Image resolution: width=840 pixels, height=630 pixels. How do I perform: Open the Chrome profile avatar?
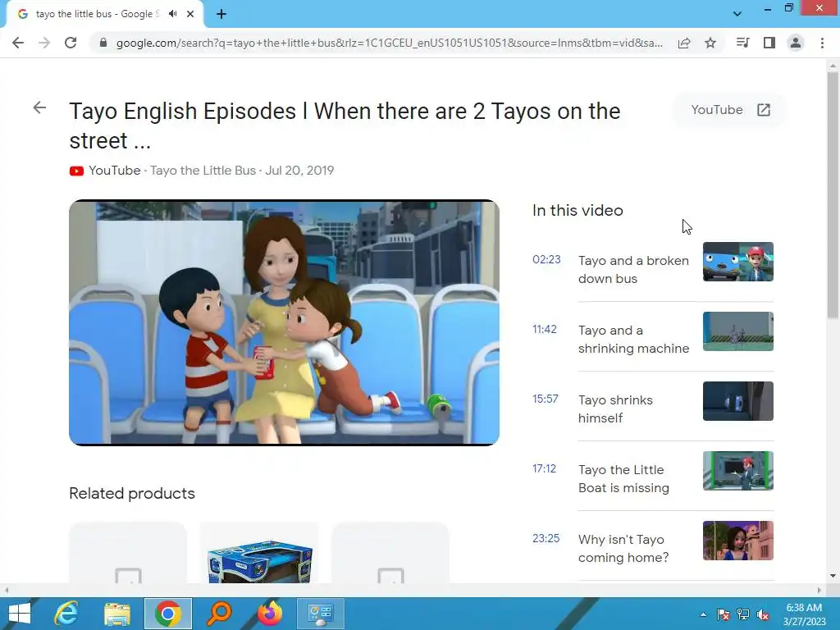tap(796, 43)
